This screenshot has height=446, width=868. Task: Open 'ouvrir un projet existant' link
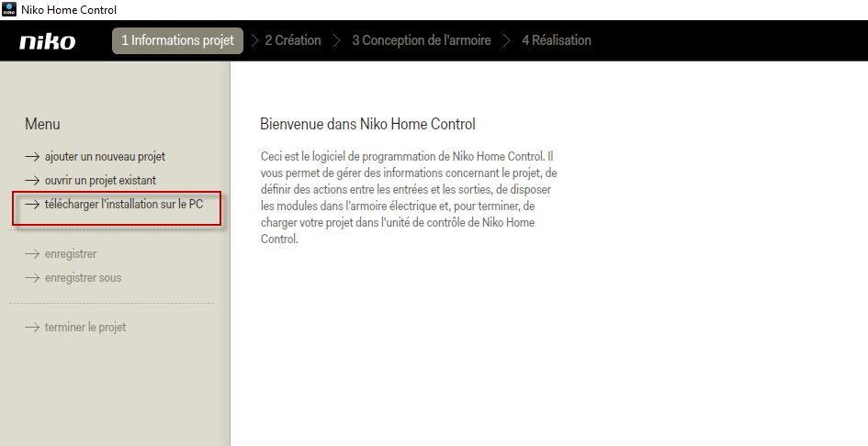click(x=107, y=181)
